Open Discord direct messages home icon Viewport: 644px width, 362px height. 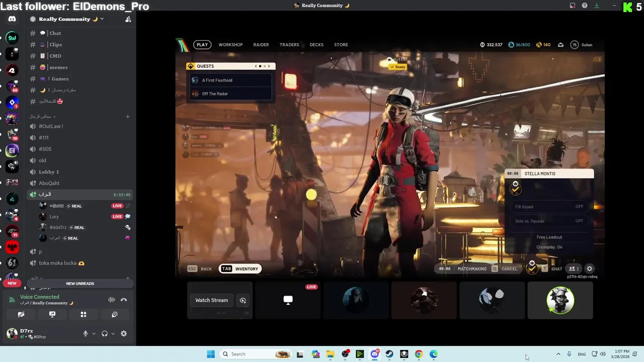(12, 19)
